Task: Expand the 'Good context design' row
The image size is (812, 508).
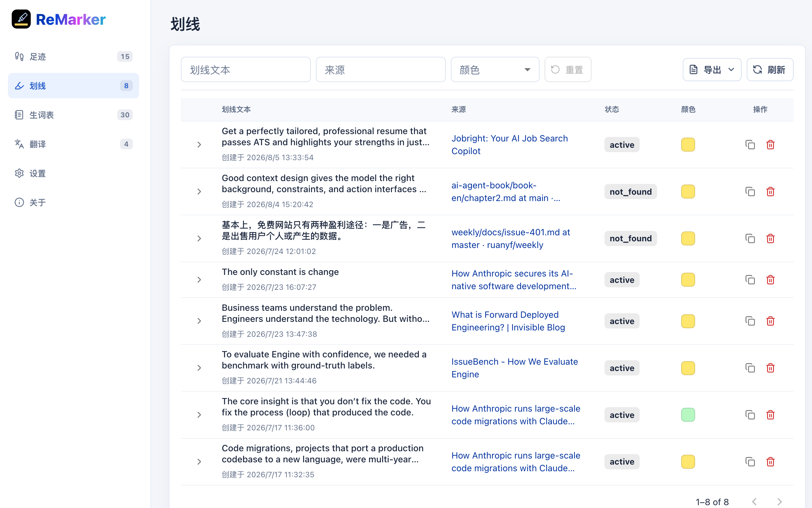Action: tap(199, 192)
